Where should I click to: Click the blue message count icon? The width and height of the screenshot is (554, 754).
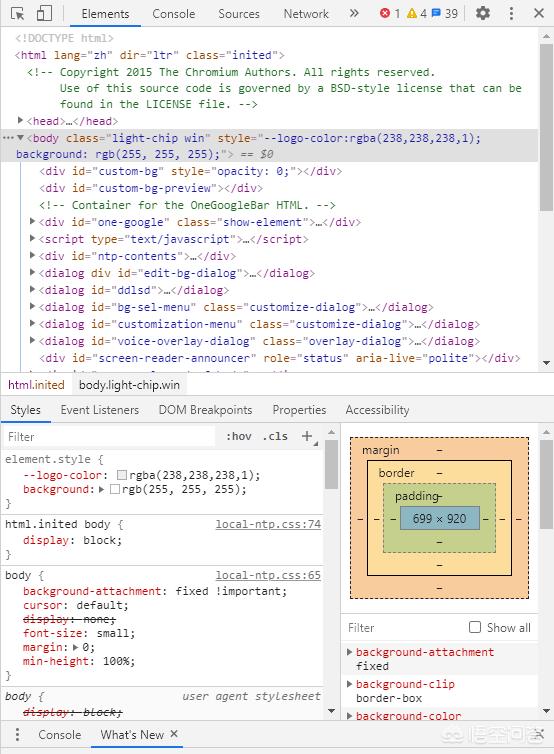pos(436,13)
